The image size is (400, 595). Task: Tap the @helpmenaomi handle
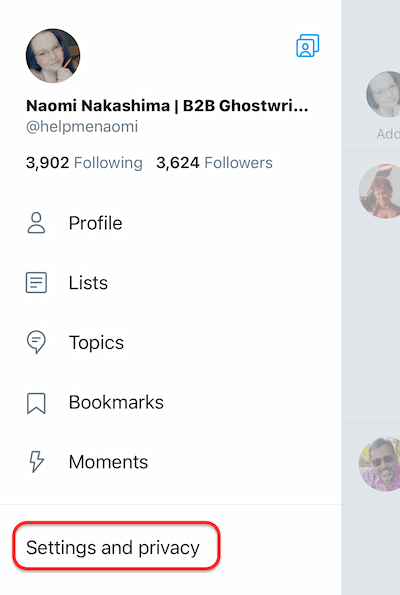tap(82, 126)
